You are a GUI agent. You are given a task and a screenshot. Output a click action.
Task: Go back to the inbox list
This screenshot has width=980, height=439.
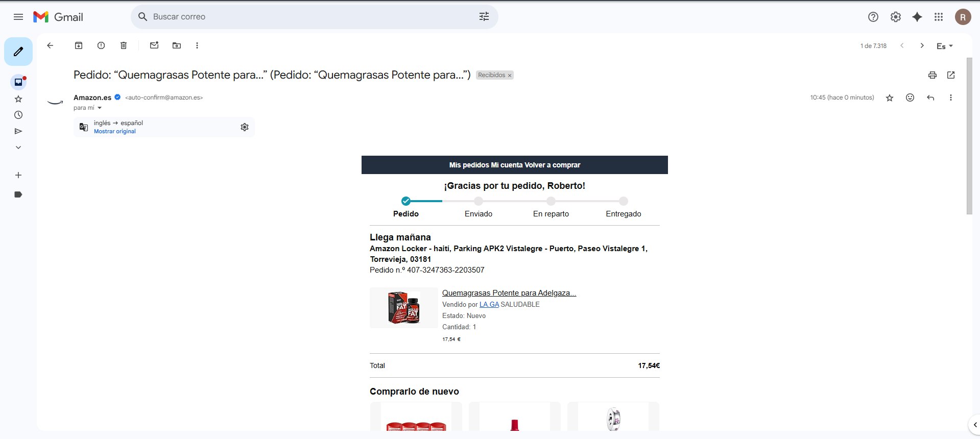click(x=50, y=45)
